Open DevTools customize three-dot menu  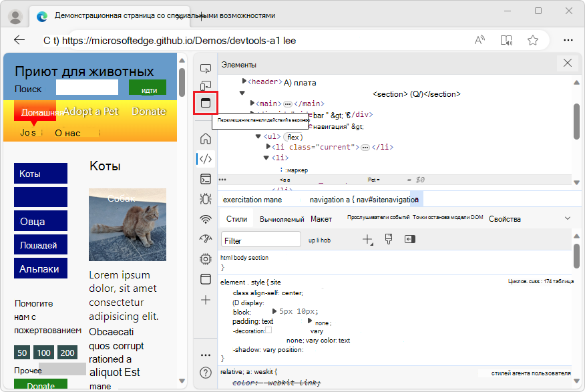206,355
